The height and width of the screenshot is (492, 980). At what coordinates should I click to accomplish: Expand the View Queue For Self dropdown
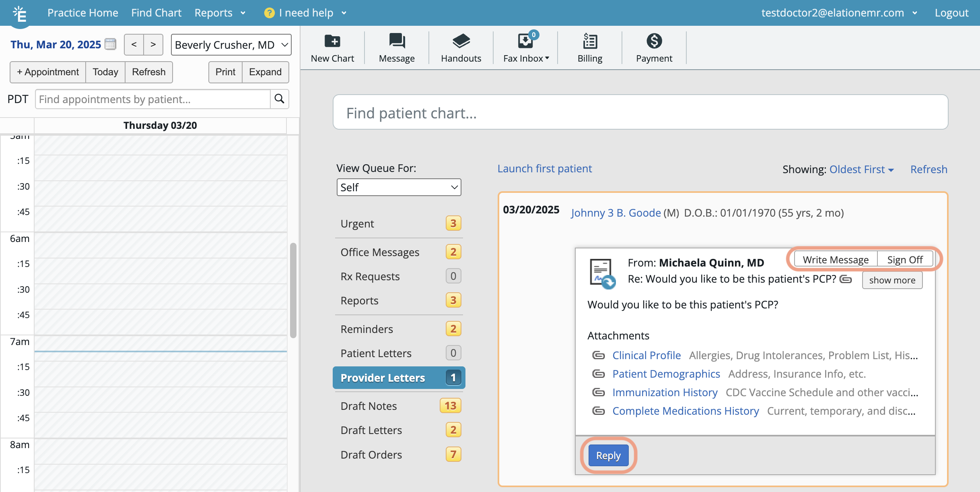[399, 187]
